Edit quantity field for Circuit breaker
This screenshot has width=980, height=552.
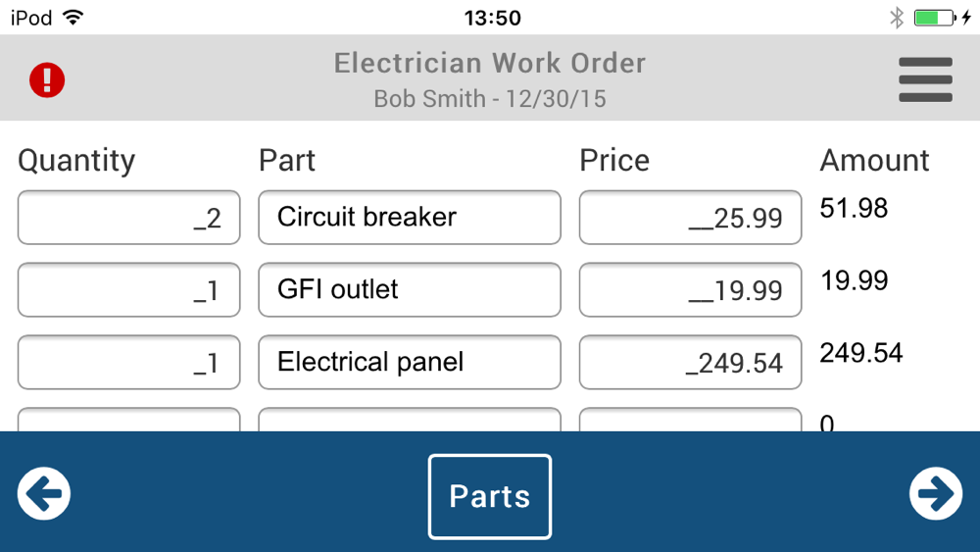[x=128, y=218]
